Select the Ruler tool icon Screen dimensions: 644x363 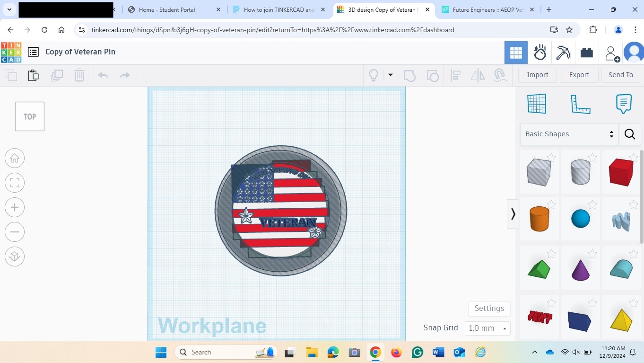click(581, 104)
